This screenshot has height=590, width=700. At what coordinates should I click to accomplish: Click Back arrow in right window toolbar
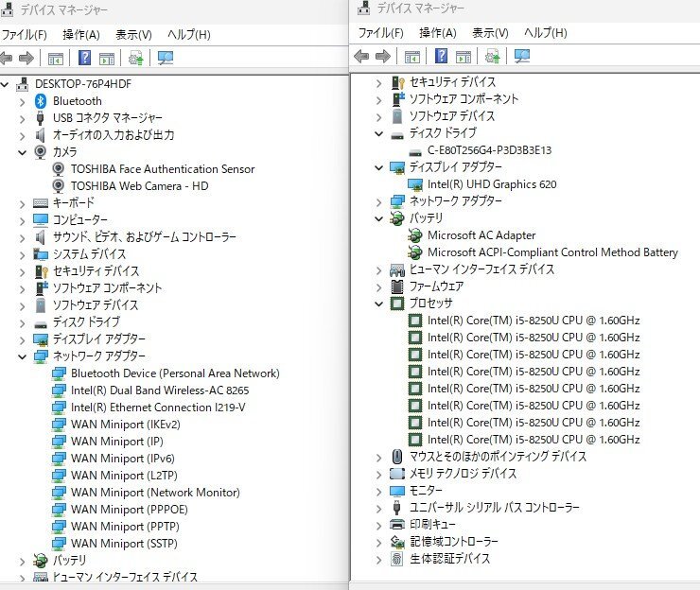click(361, 56)
